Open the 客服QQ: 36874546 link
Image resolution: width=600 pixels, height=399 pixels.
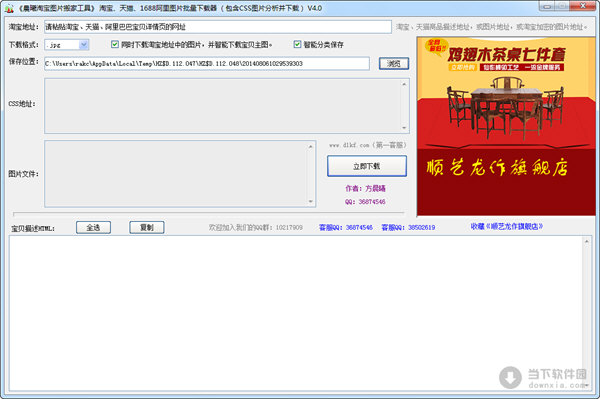[346, 227]
